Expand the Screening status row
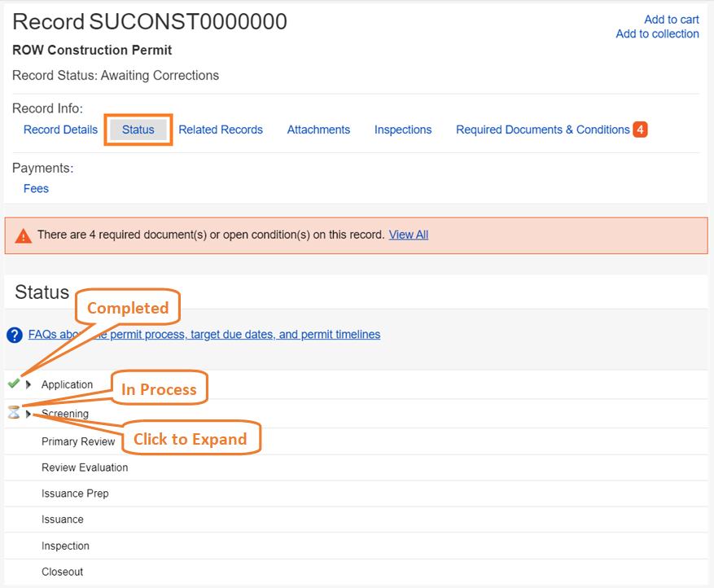Image resolution: width=714 pixels, height=588 pixels. point(29,414)
